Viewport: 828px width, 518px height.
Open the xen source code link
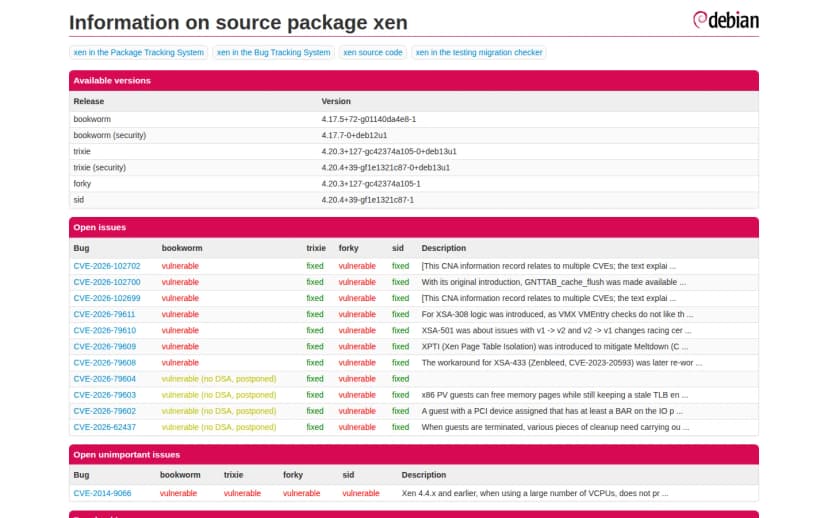tap(373, 52)
